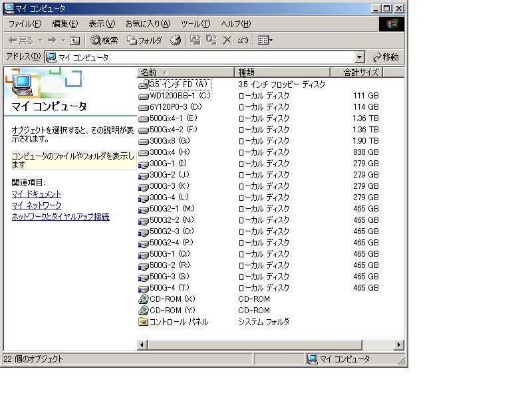Select the 300G-1 (I:) drive icon
532x399 pixels.
click(x=144, y=164)
